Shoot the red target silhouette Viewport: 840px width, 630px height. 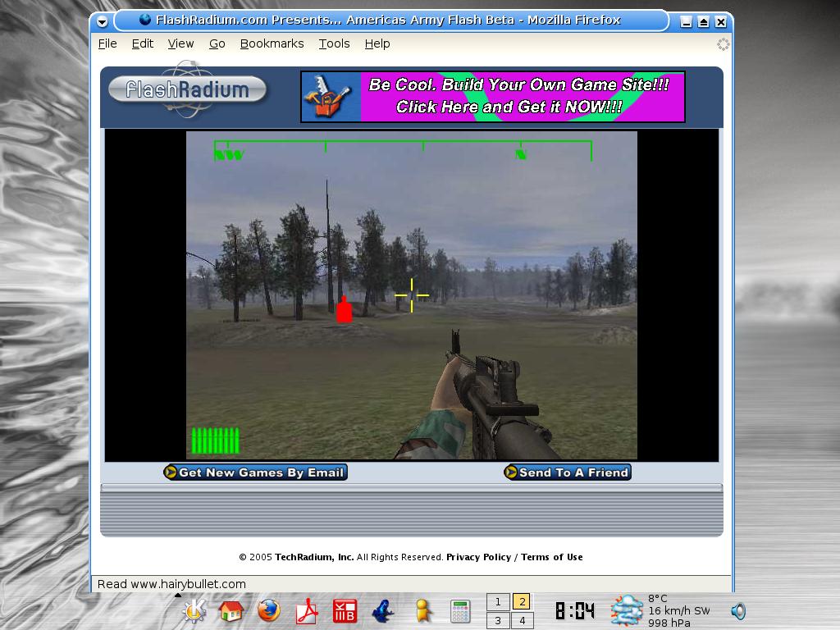[344, 309]
